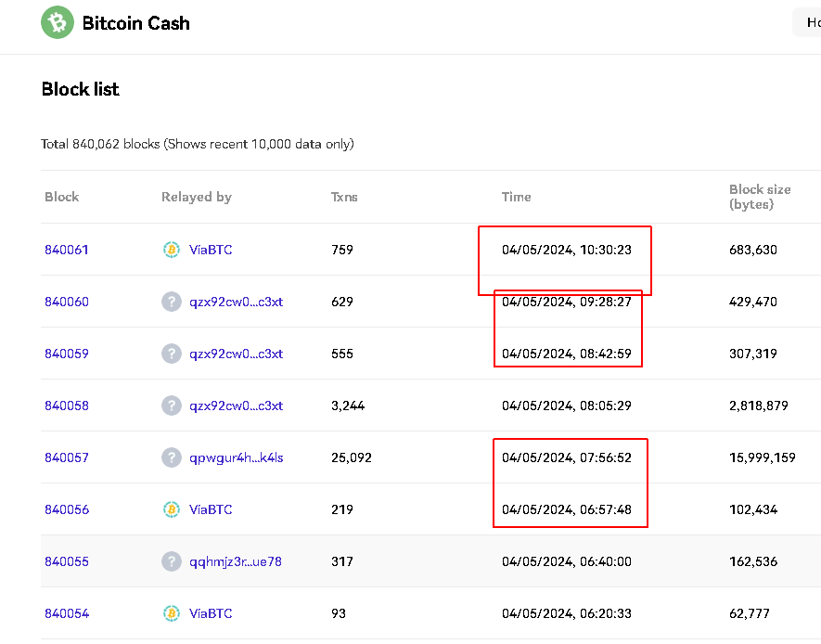
Task: Click the Txns column header
Action: pyautogui.click(x=344, y=197)
